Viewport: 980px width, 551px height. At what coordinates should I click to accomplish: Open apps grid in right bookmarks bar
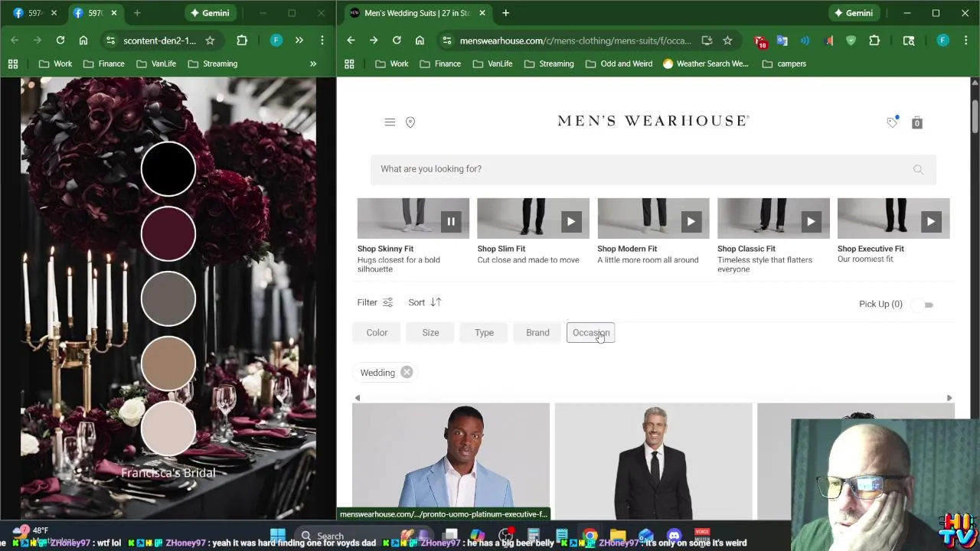(x=349, y=64)
